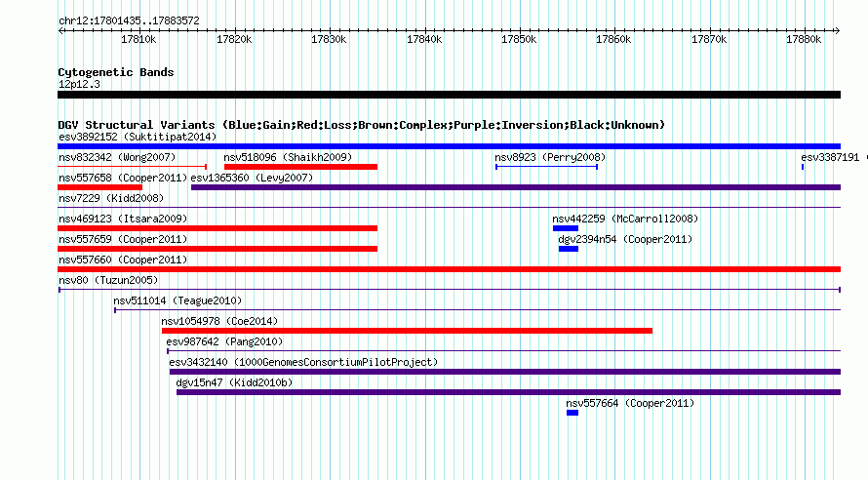Click the 17840k ruler position
868x480 pixels.
[424, 39]
